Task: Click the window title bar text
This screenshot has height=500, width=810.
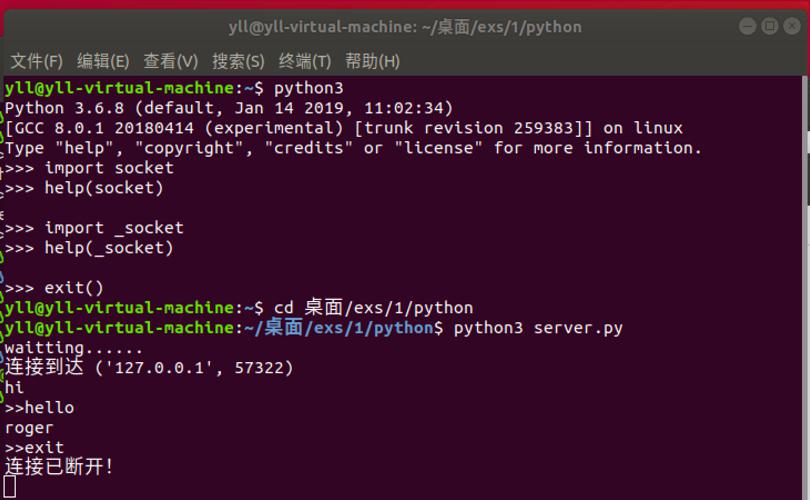Action: point(405,26)
